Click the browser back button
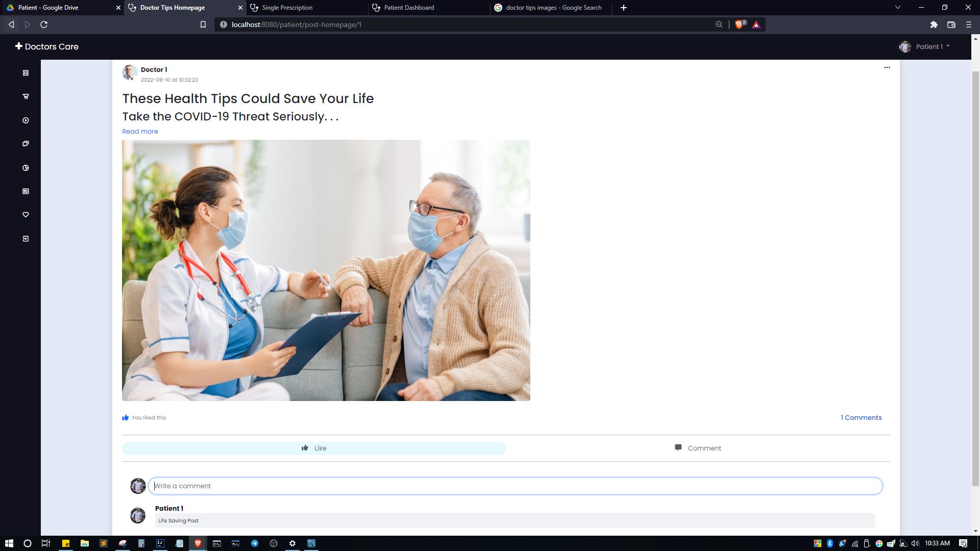This screenshot has height=551, width=980. pos(11,24)
